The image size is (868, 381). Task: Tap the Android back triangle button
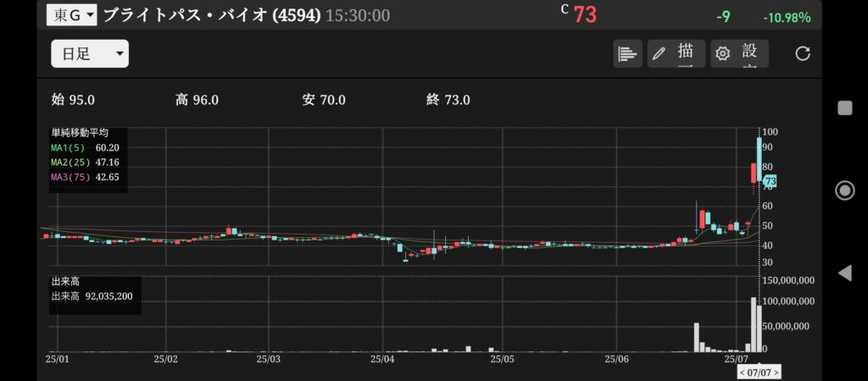tap(845, 273)
